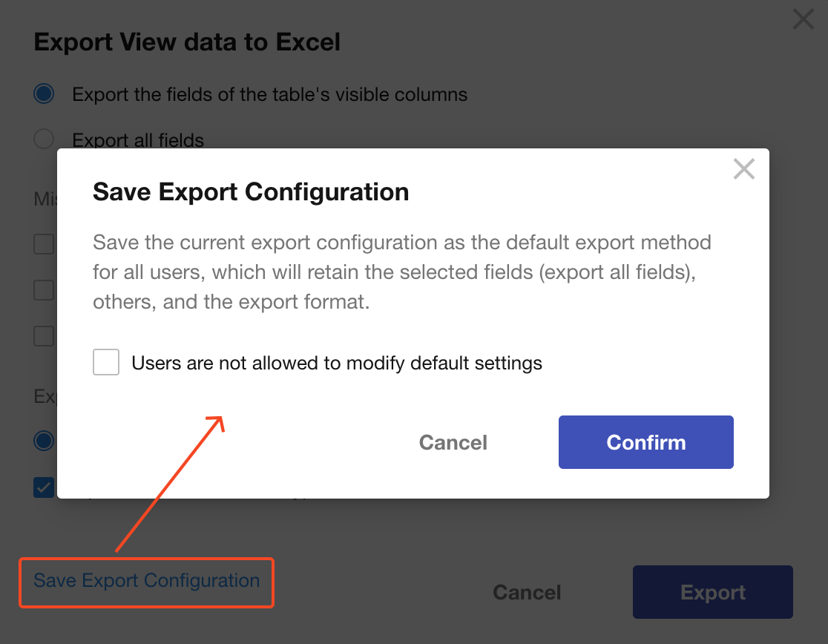Tick the third checkbox under the Mis... section
828x644 pixels.
(45, 336)
